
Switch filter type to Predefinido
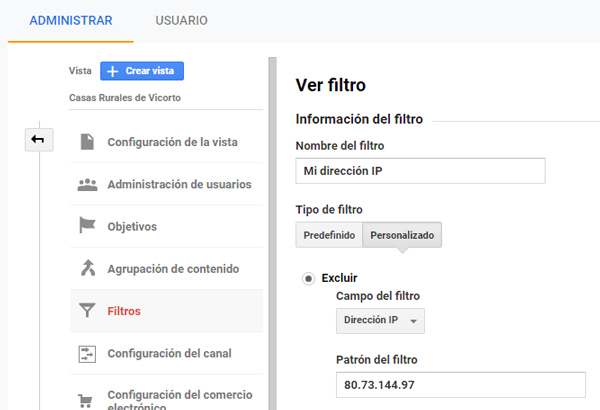point(329,234)
